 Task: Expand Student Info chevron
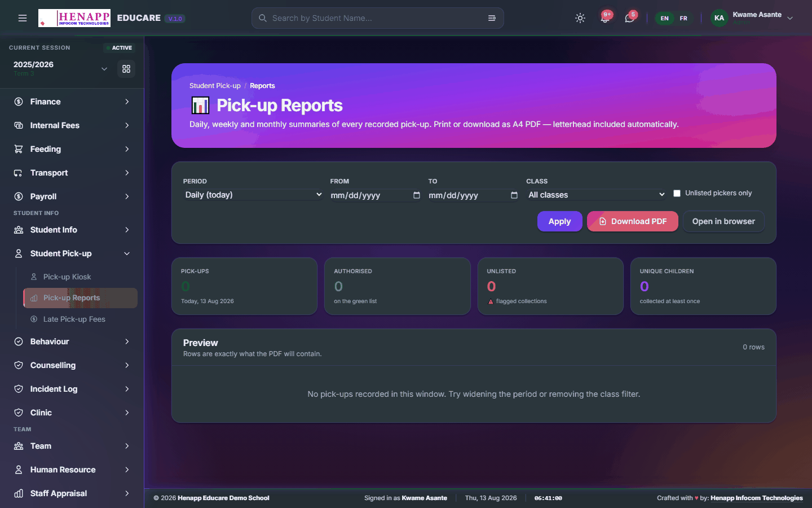(x=127, y=230)
